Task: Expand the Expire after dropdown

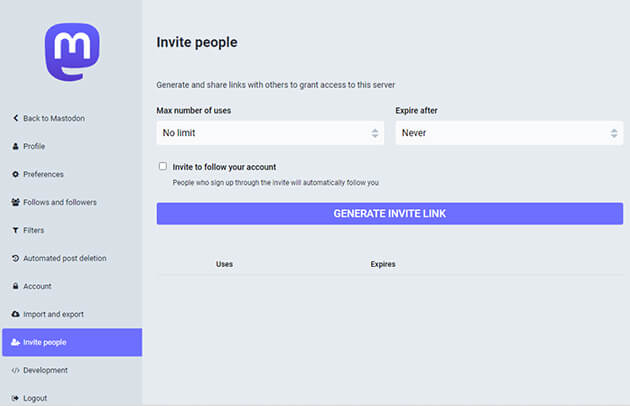Action: click(509, 133)
